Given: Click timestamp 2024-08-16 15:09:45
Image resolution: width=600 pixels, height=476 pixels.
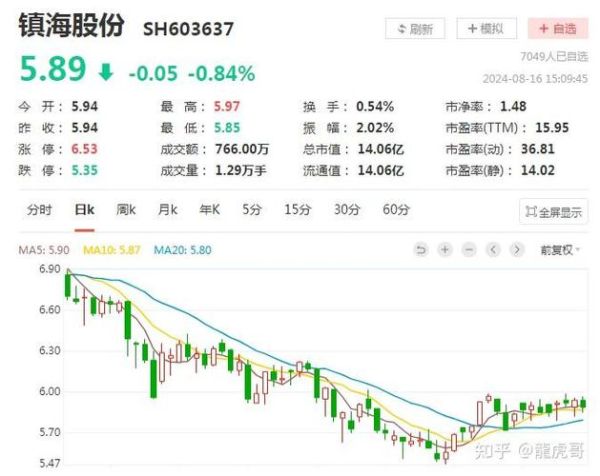Looking at the screenshot, I should point(535,79).
